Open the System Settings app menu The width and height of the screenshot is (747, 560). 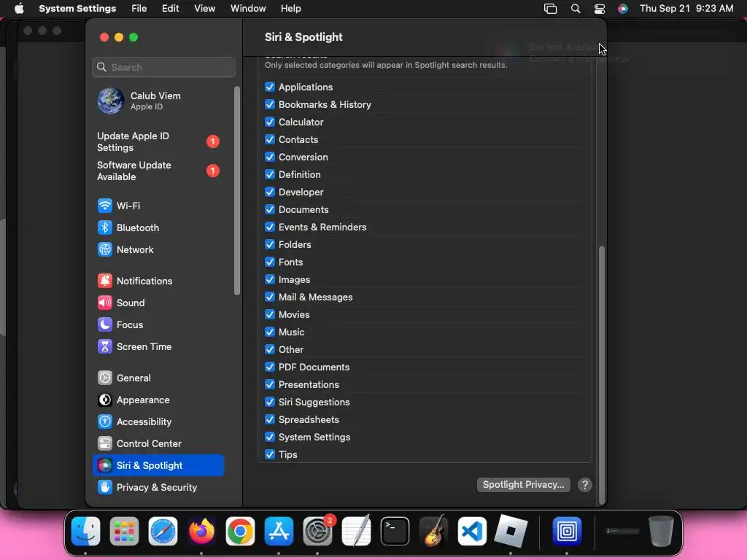pyautogui.click(x=77, y=9)
